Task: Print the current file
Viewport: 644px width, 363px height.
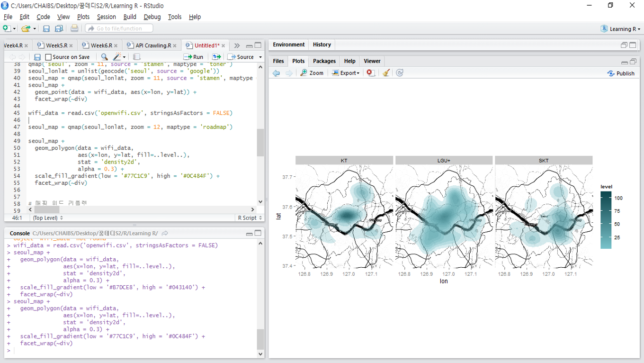Action: click(x=74, y=28)
